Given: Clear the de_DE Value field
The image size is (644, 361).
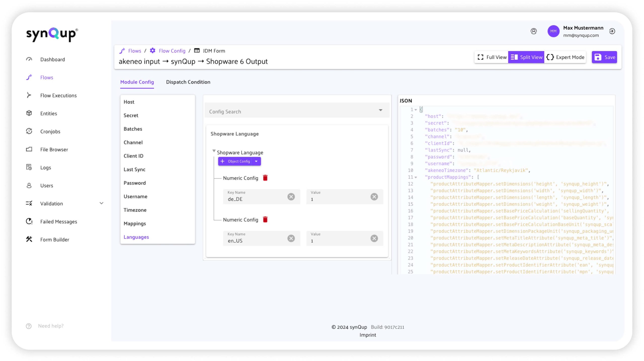Looking at the screenshot, I should coord(374,197).
